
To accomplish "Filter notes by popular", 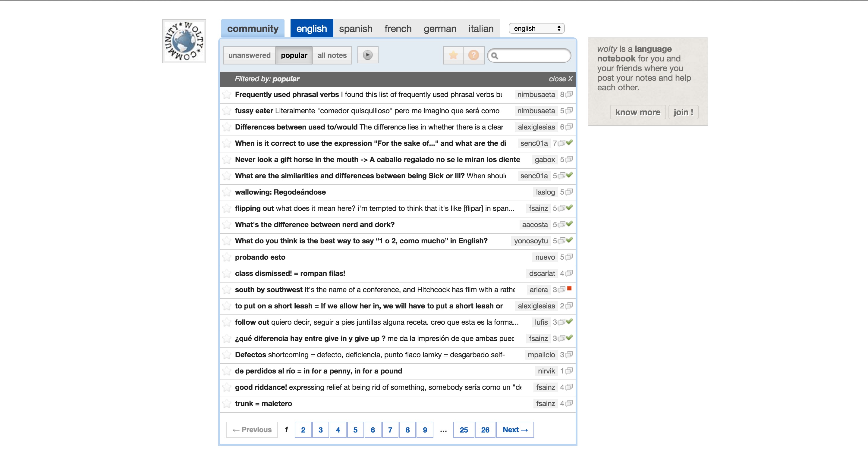I will pyautogui.click(x=294, y=55).
